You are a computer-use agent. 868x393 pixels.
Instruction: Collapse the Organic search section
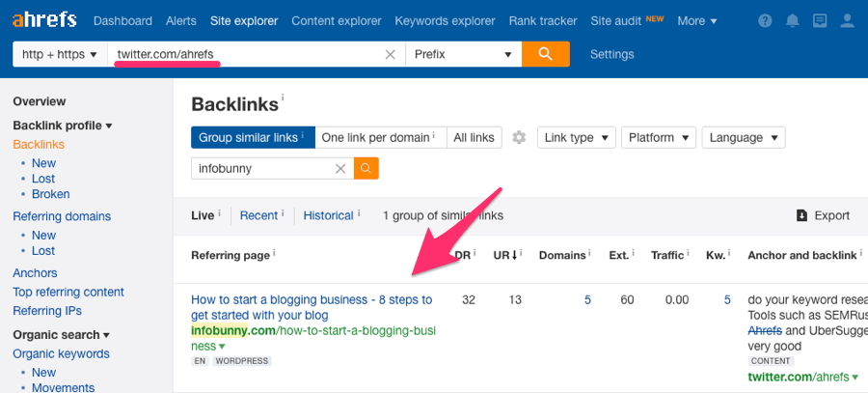coord(62,335)
